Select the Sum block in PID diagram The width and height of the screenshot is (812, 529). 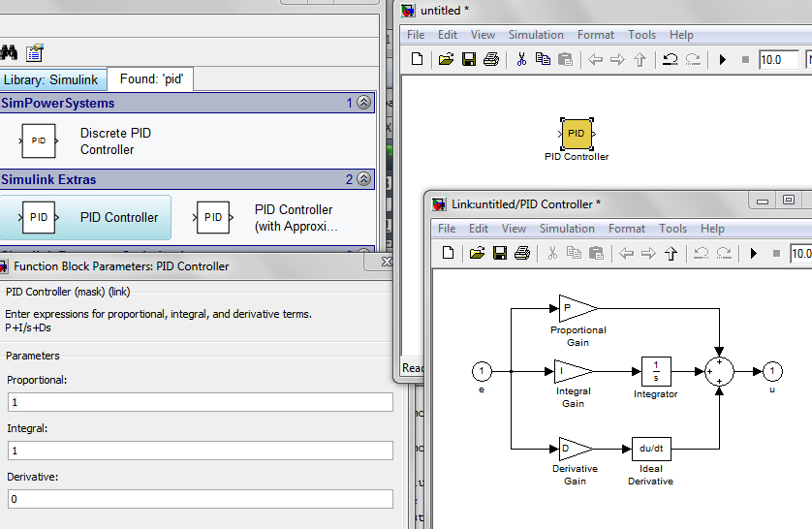coord(719,372)
